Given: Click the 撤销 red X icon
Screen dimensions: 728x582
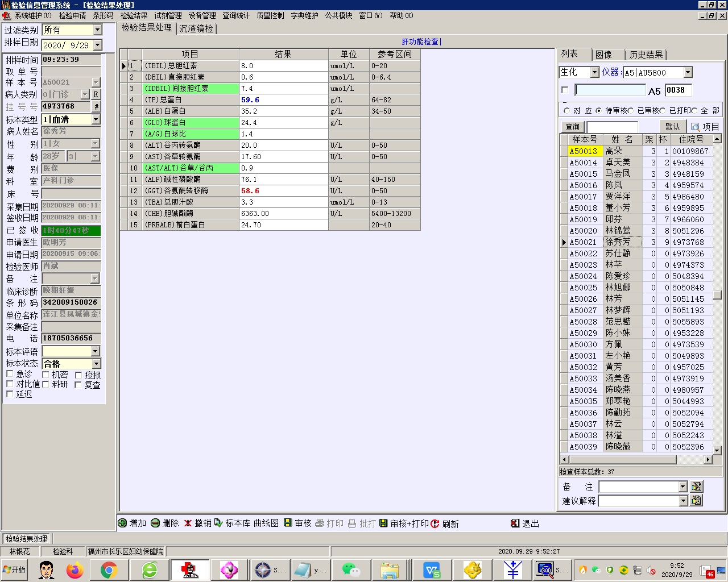Looking at the screenshot, I should tap(188, 523).
